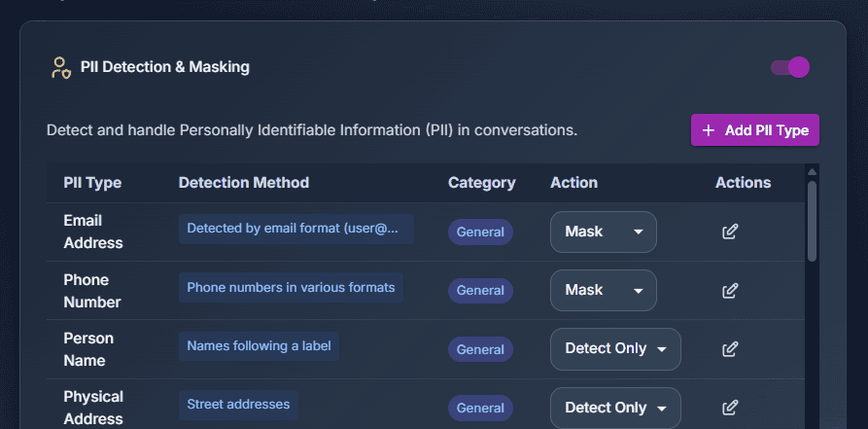
Task: Edit the Person Name PII row
Action: (730, 349)
